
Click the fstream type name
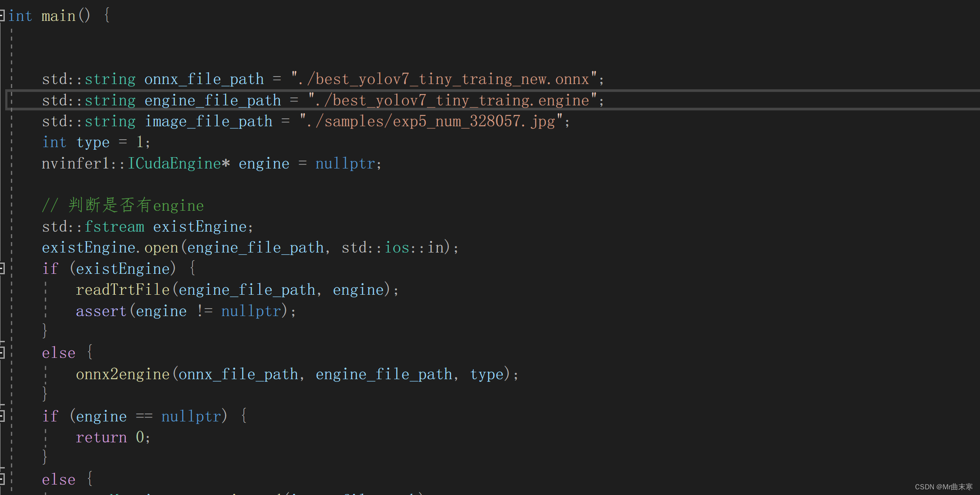[114, 227]
